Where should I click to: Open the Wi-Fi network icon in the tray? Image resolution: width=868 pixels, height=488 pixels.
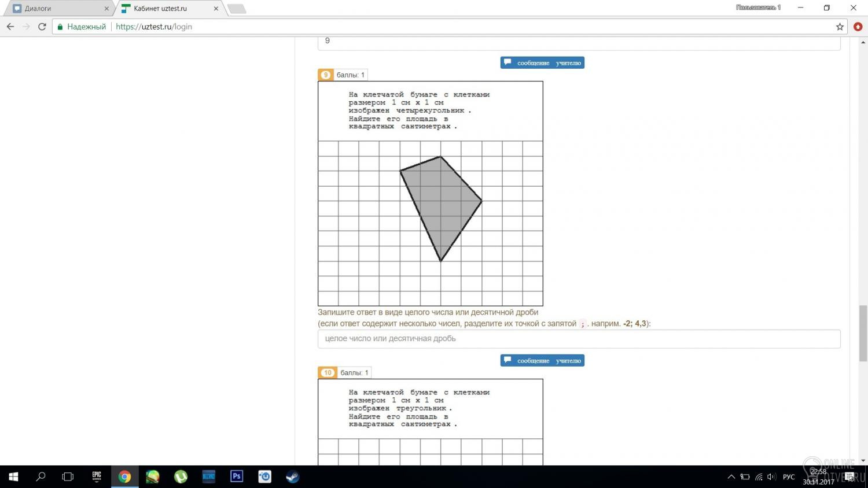[759, 477]
